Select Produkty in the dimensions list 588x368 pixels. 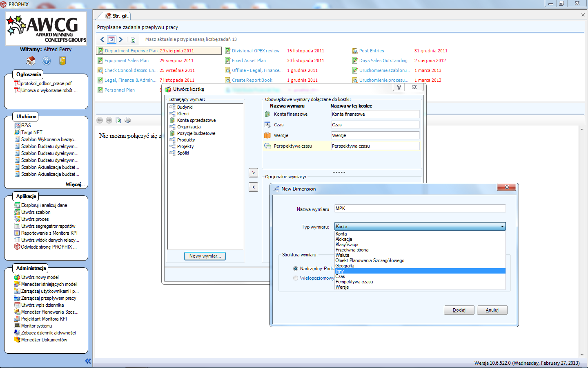(x=186, y=140)
